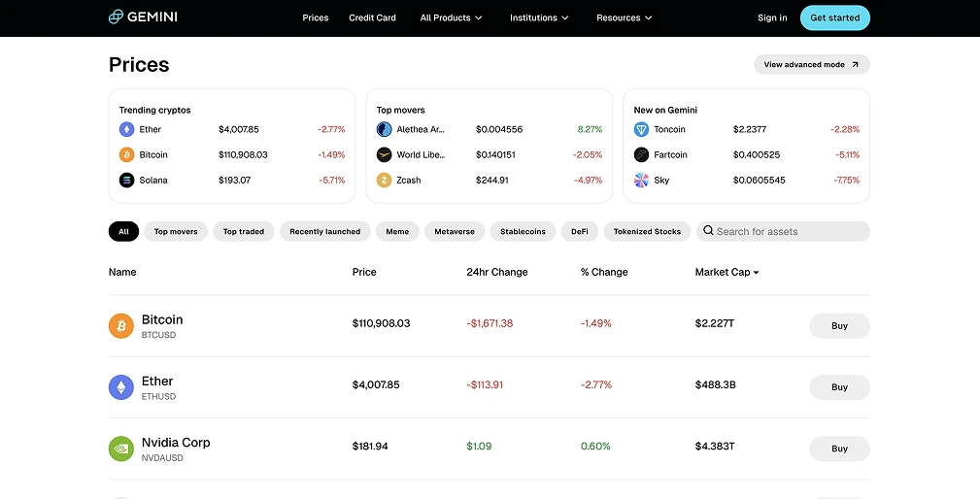Choose the DeFi filter

[x=580, y=231]
